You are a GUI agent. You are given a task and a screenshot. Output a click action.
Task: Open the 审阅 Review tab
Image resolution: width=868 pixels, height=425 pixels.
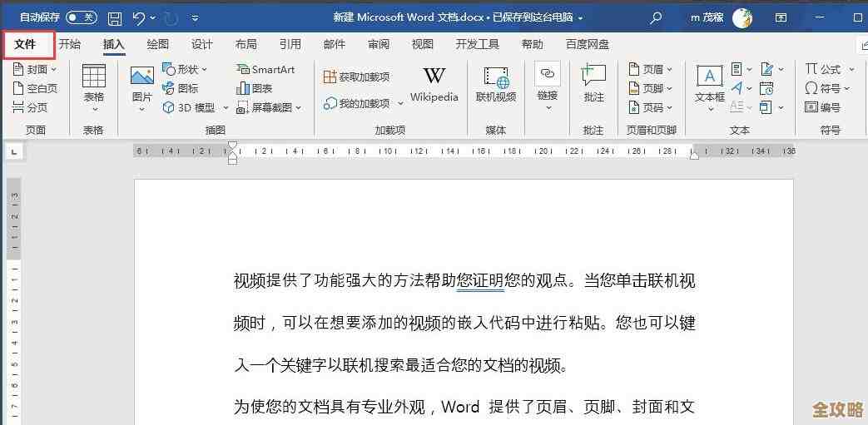pos(379,45)
